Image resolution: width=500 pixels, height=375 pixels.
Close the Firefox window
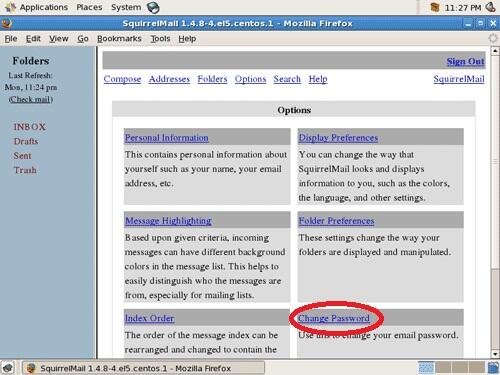(x=493, y=23)
